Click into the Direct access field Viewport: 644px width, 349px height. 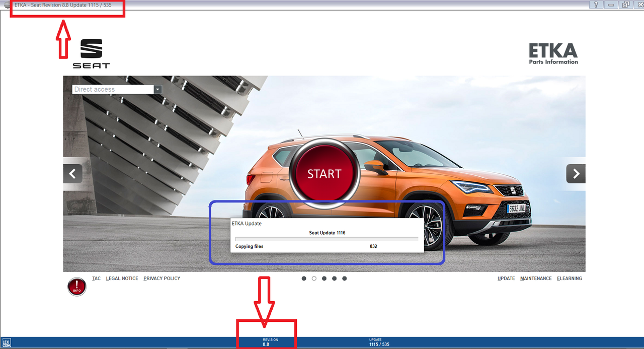[113, 89]
